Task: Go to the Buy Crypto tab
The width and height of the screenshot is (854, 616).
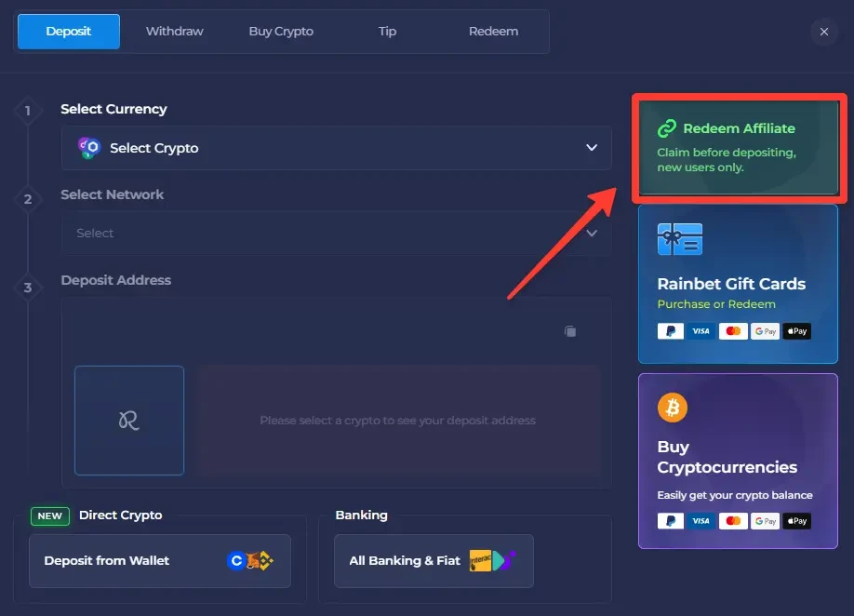Action: coord(281,32)
